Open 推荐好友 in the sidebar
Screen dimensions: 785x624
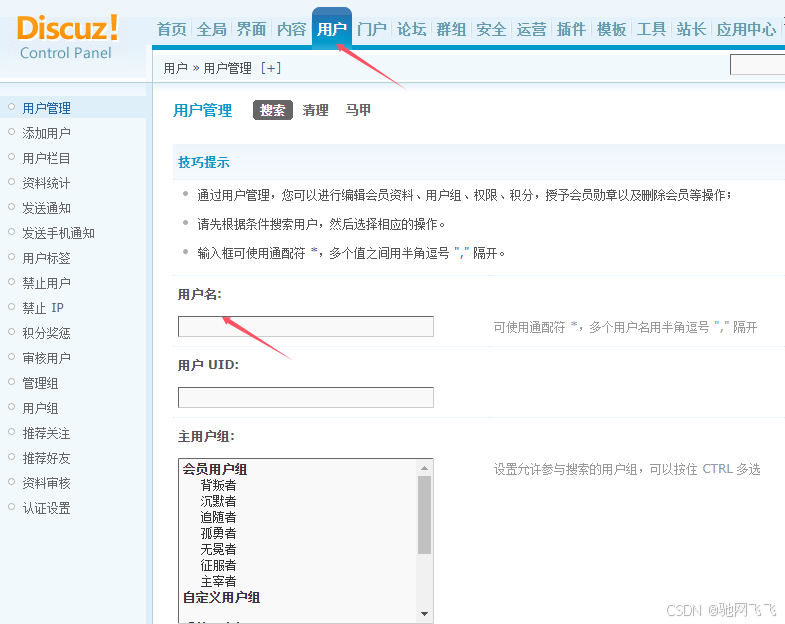coord(47,458)
